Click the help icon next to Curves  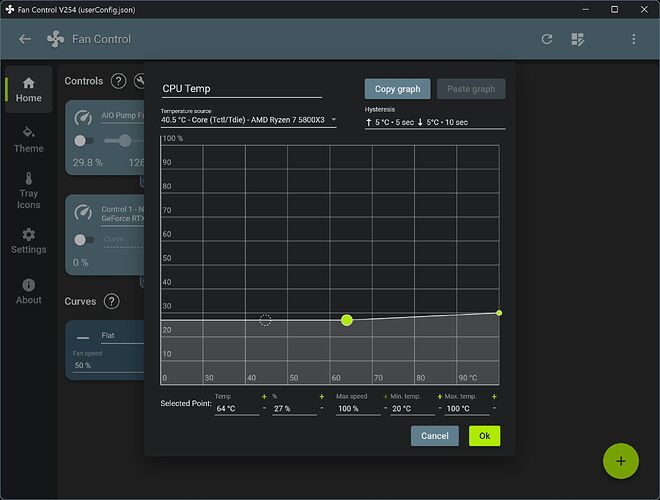click(111, 301)
